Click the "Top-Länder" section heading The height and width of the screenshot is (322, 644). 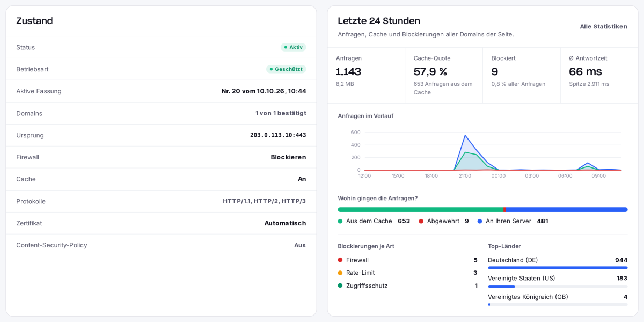[x=504, y=246]
